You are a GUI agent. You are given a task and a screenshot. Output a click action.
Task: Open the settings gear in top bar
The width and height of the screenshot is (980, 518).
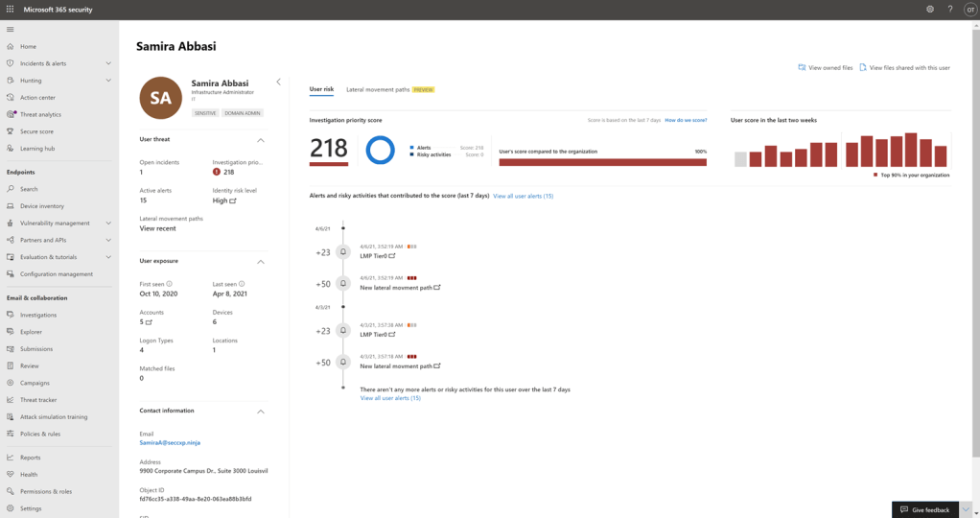point(929,9)
